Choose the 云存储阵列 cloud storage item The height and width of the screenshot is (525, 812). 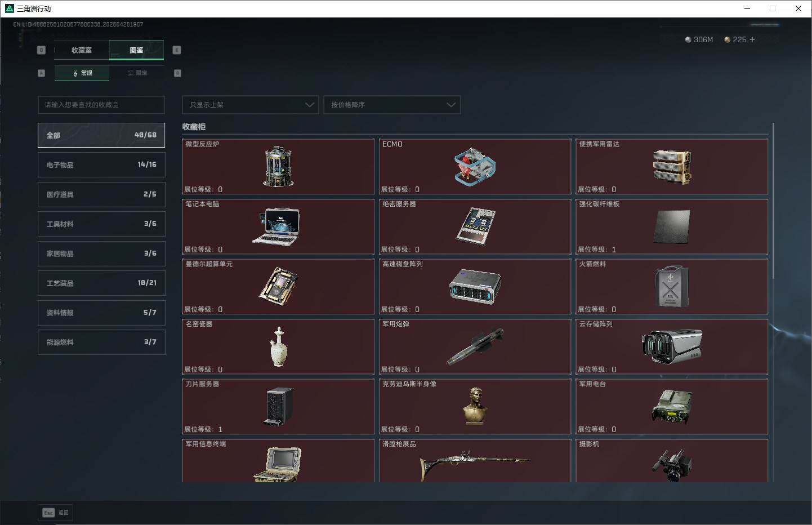click(672, 346)
